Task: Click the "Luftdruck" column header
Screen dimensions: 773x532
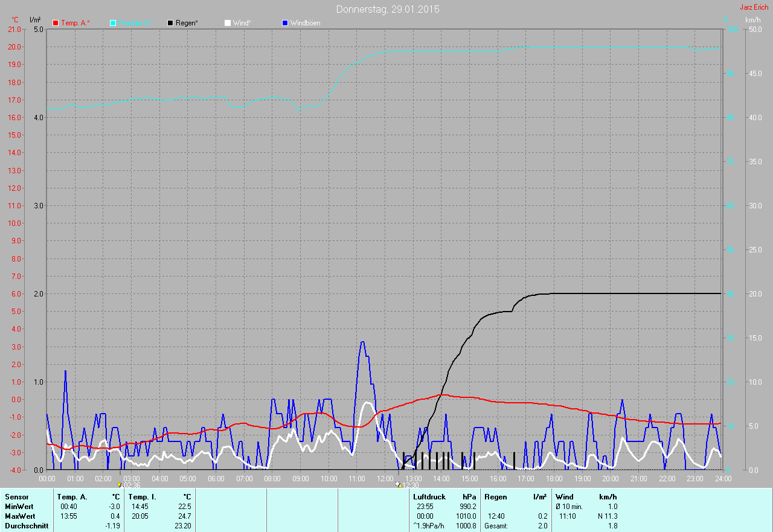Action: (429, 497)
